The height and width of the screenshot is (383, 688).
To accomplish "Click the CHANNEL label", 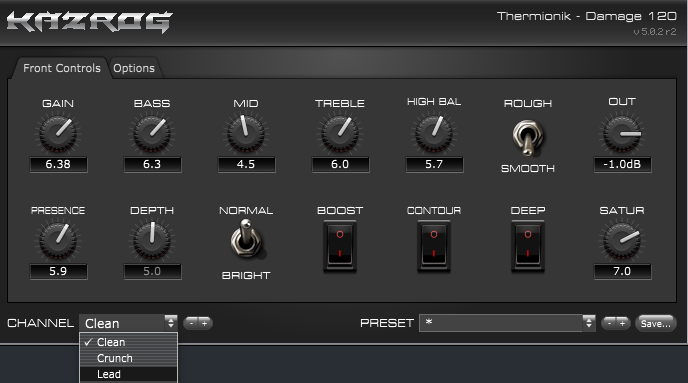I will (40, 323).
